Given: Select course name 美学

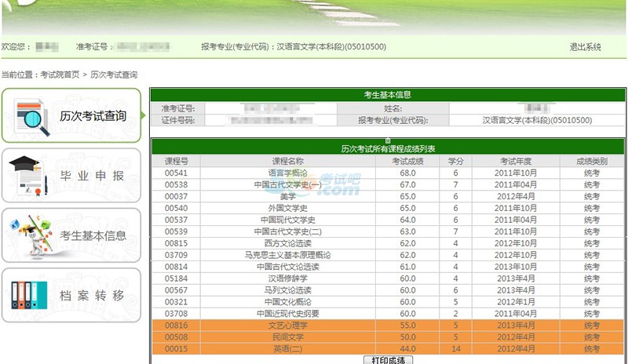Looking at the screenshot, I should 288,197.
